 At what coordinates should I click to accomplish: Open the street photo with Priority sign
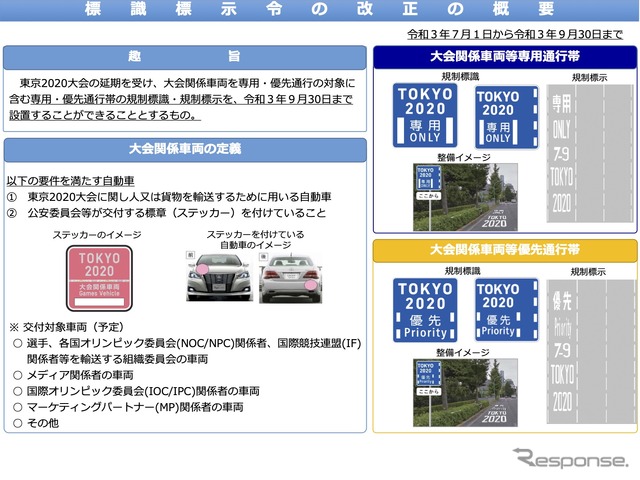465,393
